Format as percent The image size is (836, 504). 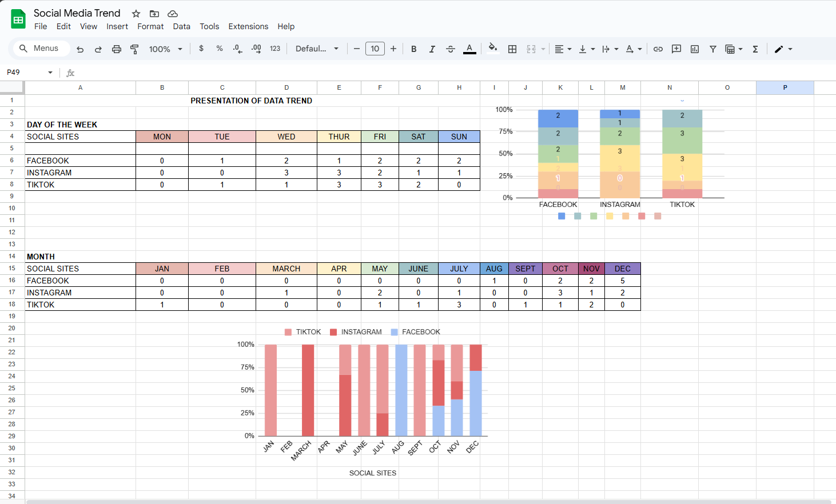220,49
